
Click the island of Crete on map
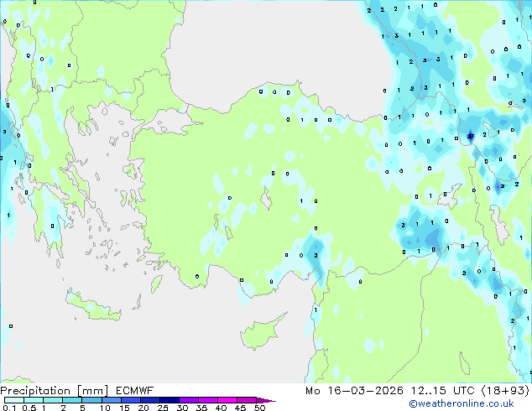pyautogui.click(x=93, y=305)
